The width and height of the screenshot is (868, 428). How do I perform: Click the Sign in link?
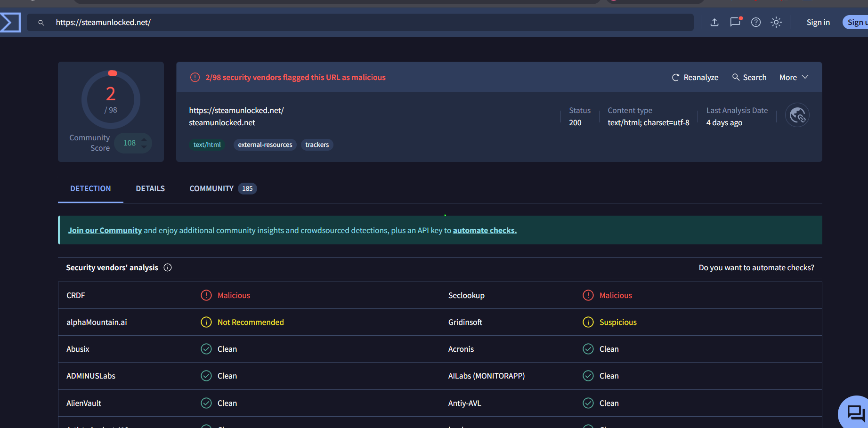818,22
